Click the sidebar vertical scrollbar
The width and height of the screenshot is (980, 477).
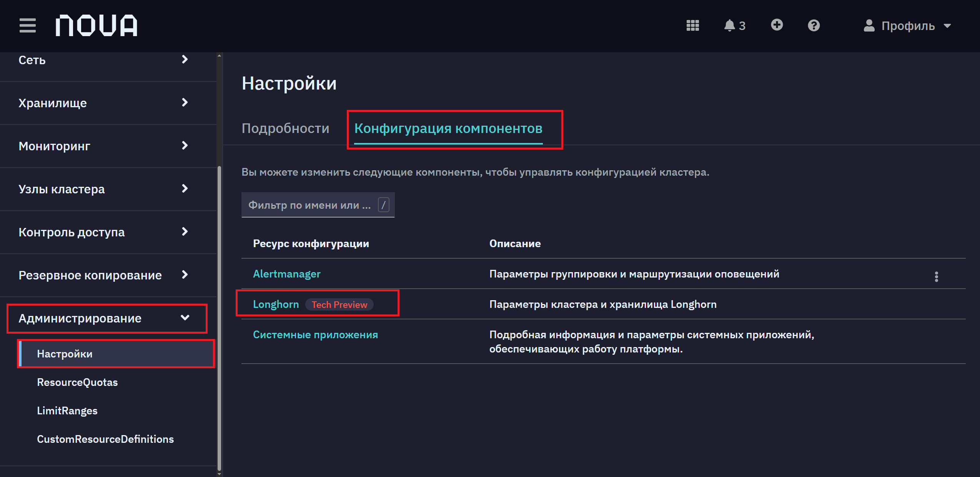point(219,317)
